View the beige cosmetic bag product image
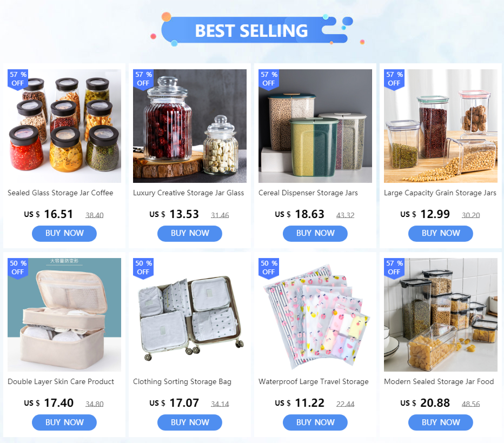The width and height of the screenshot is (504, 443). coord(64,315)
